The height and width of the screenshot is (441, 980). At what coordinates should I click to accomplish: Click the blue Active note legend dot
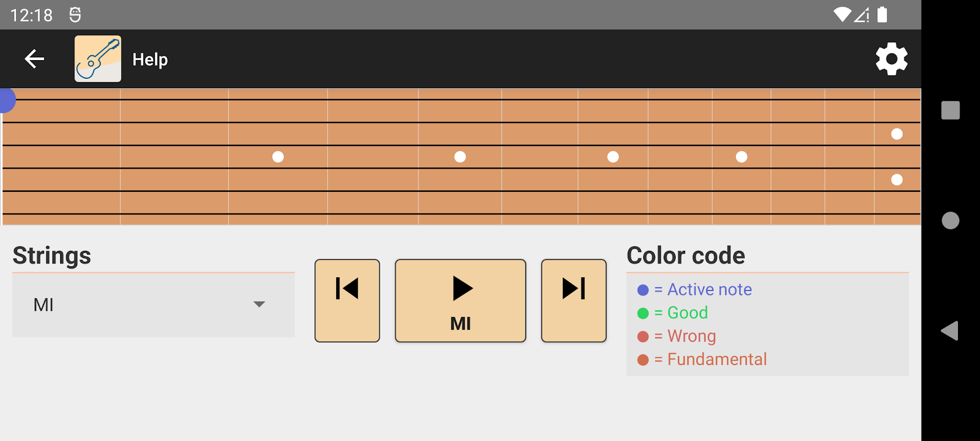pyautogui.click(x=643, y=290)
